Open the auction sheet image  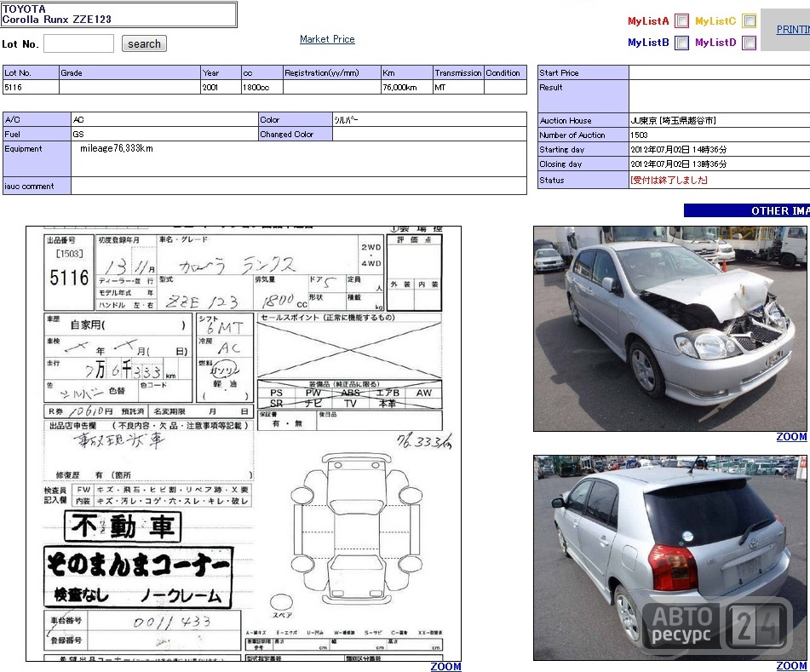point(244,444)
